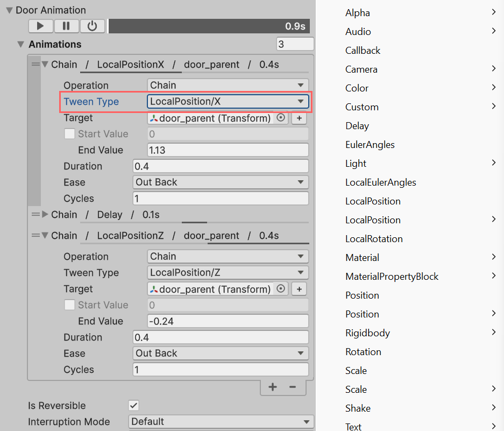Open object picker for LocalPositionX target
This screenshot has height=431, width=504.
(x=281, y=118)
